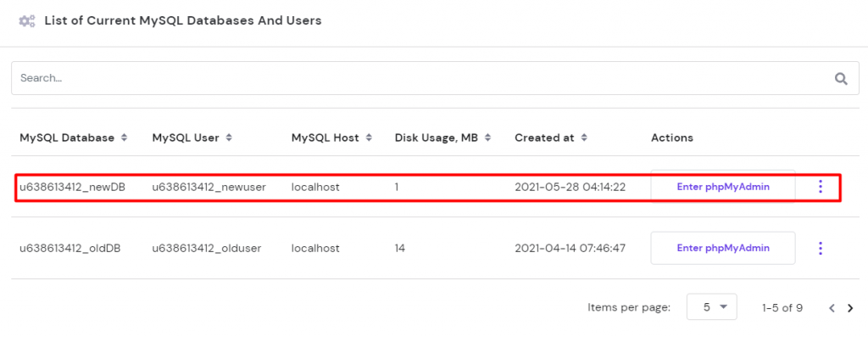Select user name u638613412_newuser

point(209,188)
